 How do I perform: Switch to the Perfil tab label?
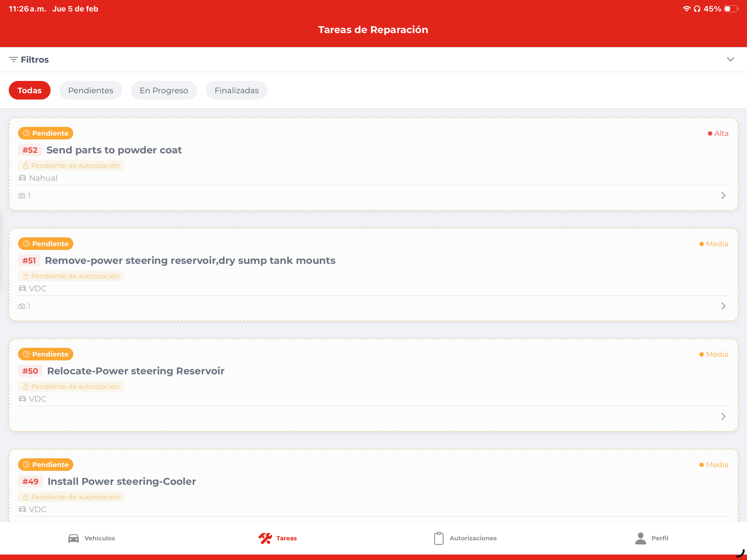pos(660,538)
